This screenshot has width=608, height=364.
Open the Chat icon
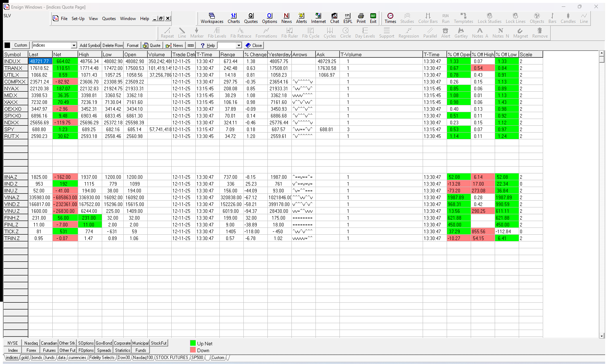click(334, 18)
